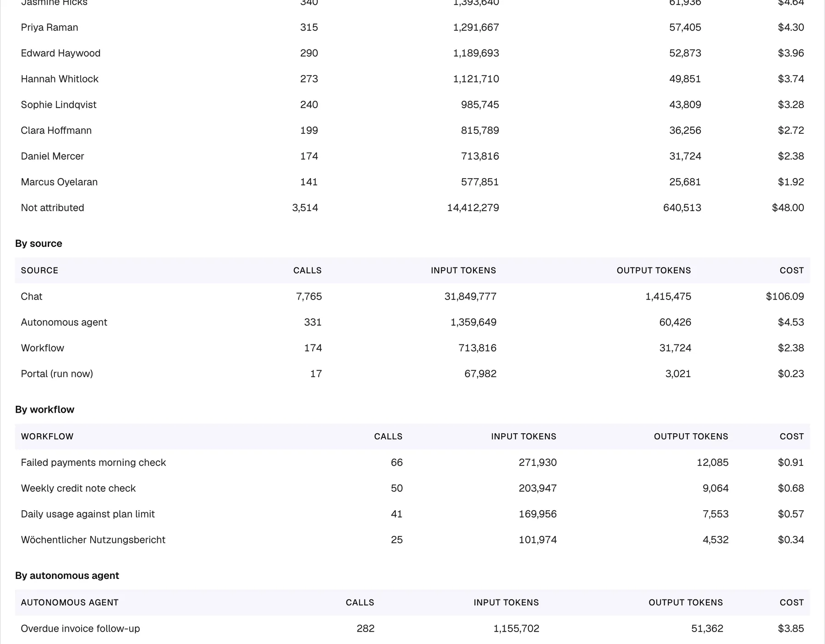Click 'INPUT TOKENS' header in By source table
825x644 pixels.
(463, 270)
